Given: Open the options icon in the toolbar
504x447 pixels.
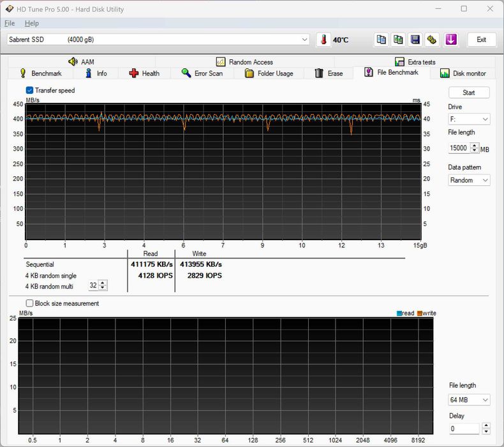Looking at the screenshot, I should 432,40.
